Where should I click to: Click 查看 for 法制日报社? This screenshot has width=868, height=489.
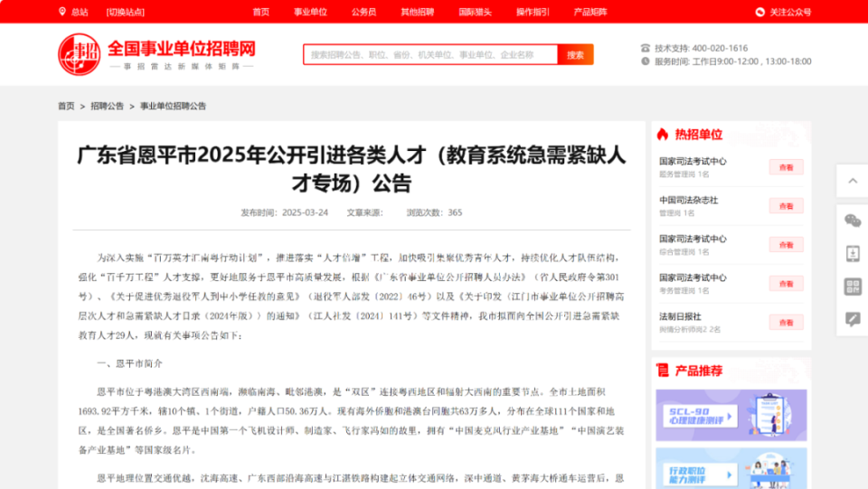786,322
